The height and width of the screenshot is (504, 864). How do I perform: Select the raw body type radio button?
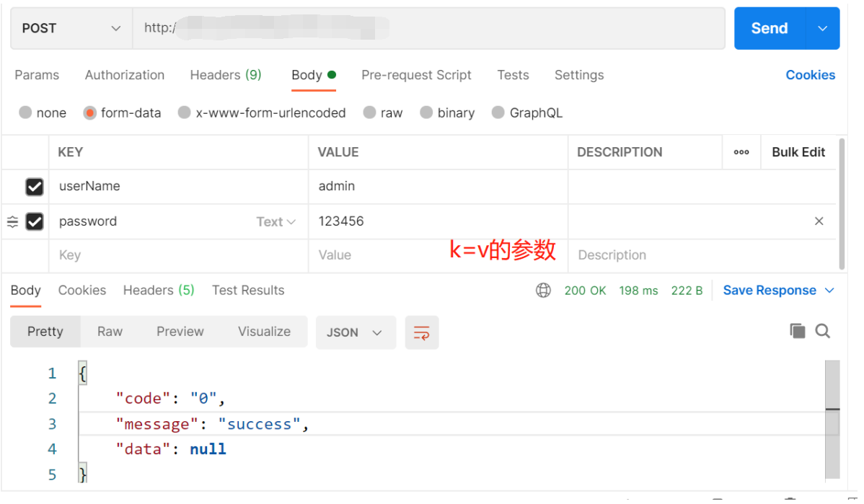coord(370,112)
